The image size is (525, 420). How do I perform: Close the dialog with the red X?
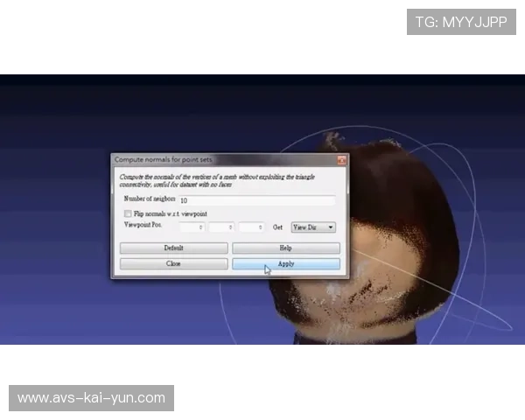pos(341,160)
